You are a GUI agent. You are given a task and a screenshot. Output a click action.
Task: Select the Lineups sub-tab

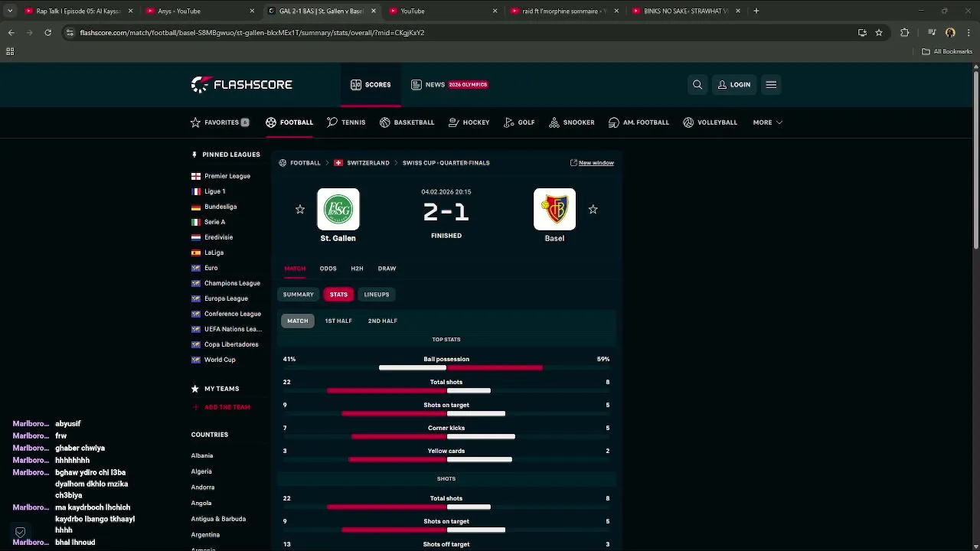tap(377, 295)
